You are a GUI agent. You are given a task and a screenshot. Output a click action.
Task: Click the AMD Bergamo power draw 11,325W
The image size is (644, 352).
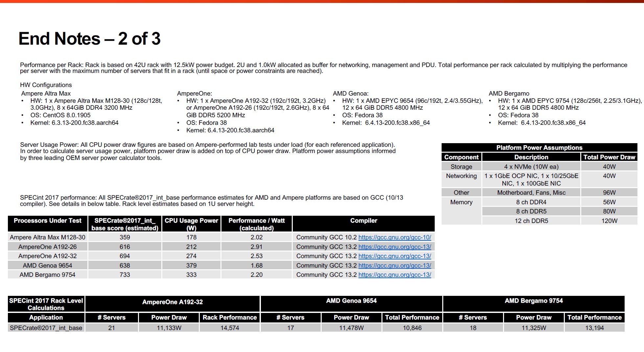pos(534,328)
